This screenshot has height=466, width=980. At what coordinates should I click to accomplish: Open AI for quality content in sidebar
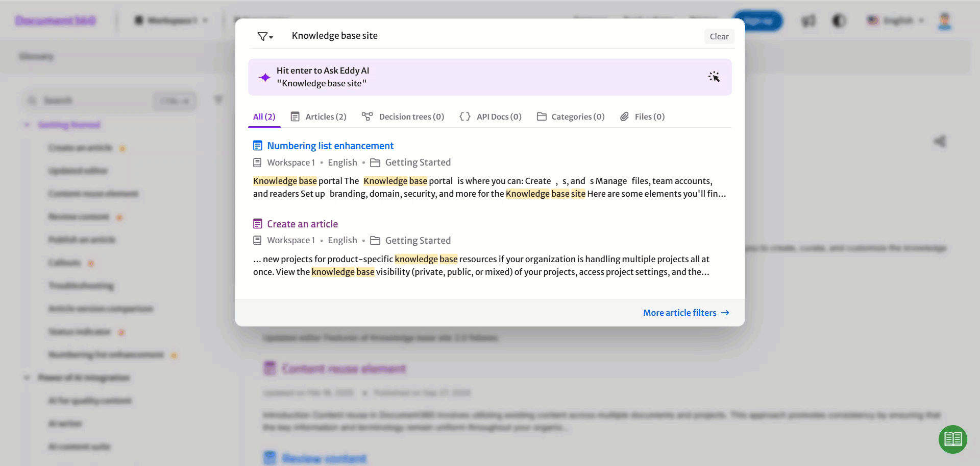pyautogui.click(x=90, y=401)
